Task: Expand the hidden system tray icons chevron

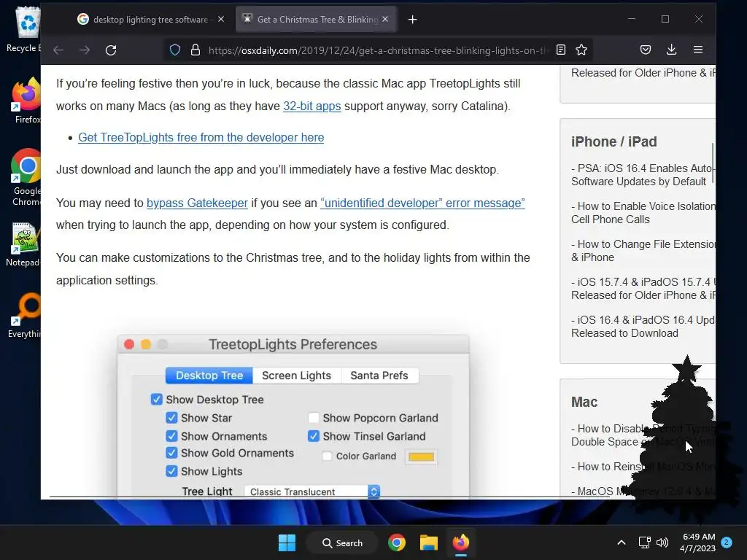Action: (x=622, y=542)
